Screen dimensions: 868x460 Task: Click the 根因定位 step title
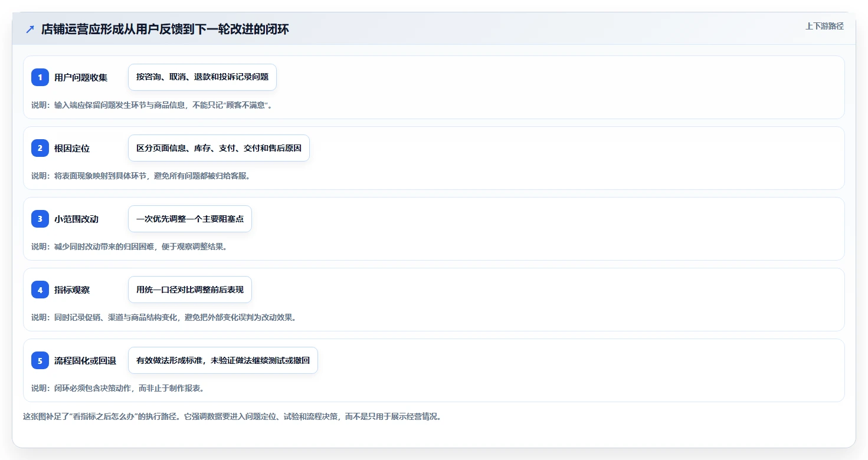[x=72, y=148]
